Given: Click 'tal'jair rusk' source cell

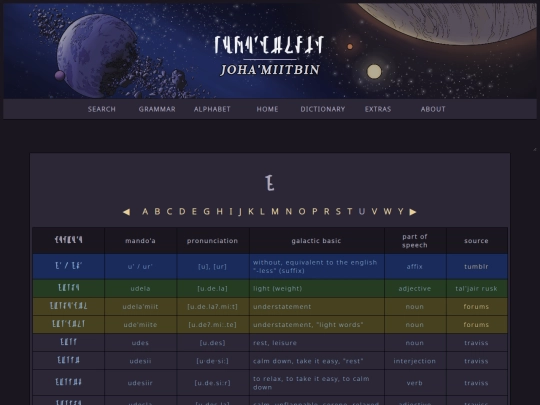Looking at the screenshot, I should coord(476,289).
